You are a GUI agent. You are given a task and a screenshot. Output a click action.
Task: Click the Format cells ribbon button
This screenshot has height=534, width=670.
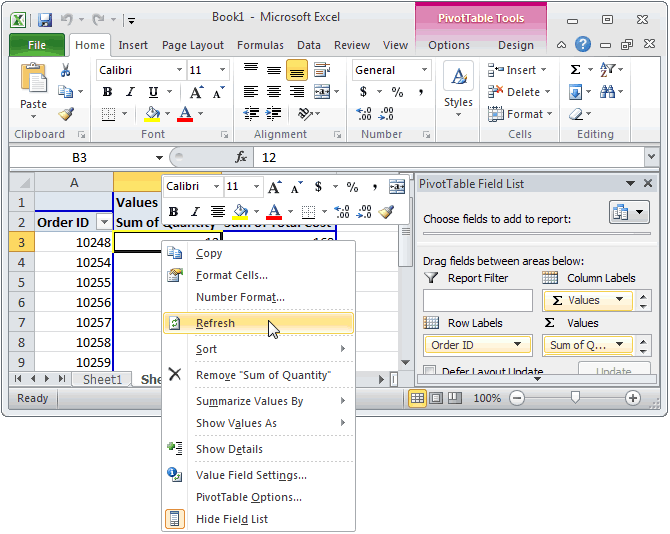tap(520, 114)
